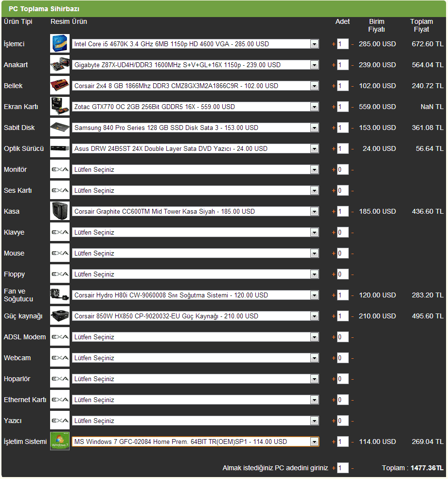Click the Toplam 1477.36TL total text
This screenshot has width=448, height=479.
click(412, 468)
